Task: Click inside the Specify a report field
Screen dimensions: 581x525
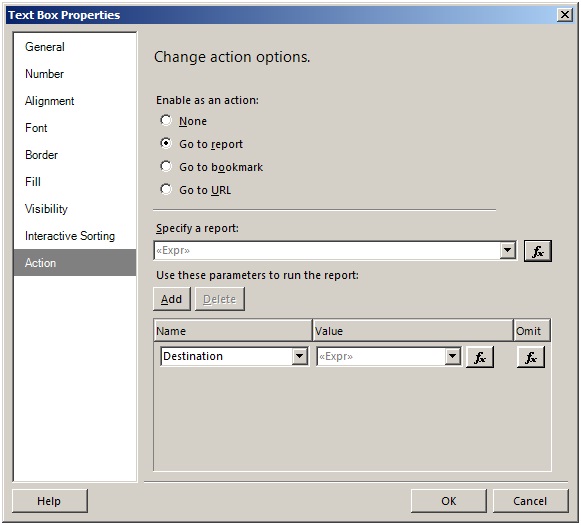Action: point(326,250)
